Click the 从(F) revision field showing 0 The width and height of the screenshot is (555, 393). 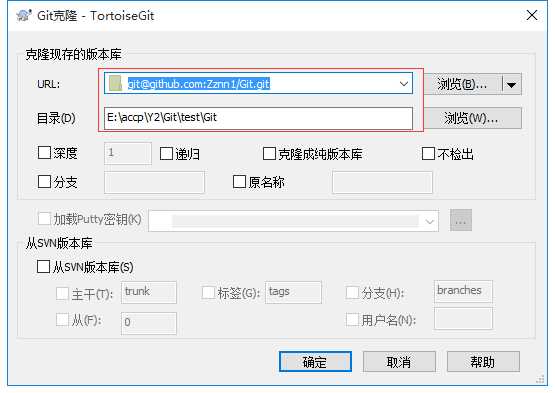click(x=149, y=323)
